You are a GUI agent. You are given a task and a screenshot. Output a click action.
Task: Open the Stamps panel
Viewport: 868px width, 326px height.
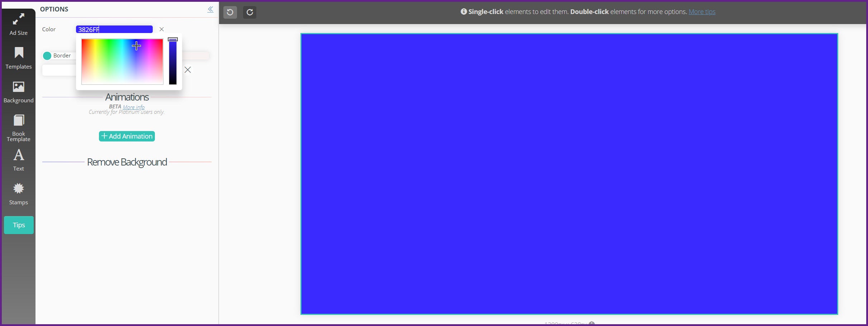[18, 194]
